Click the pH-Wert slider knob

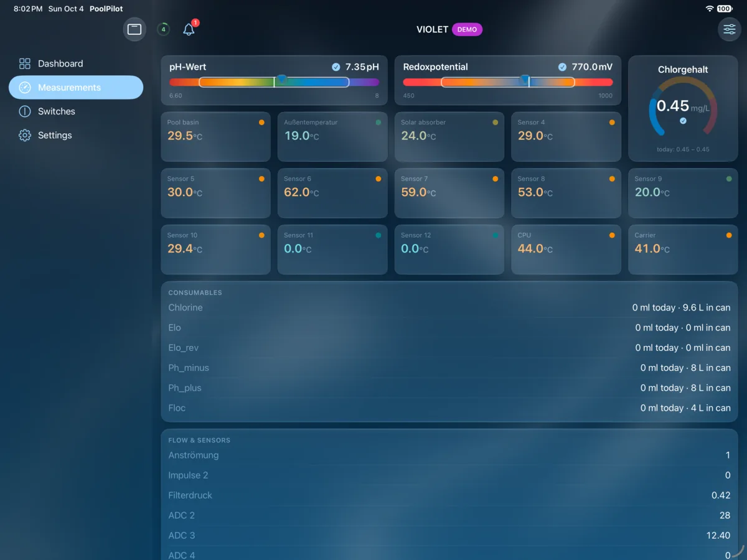[x=282, y=79]
